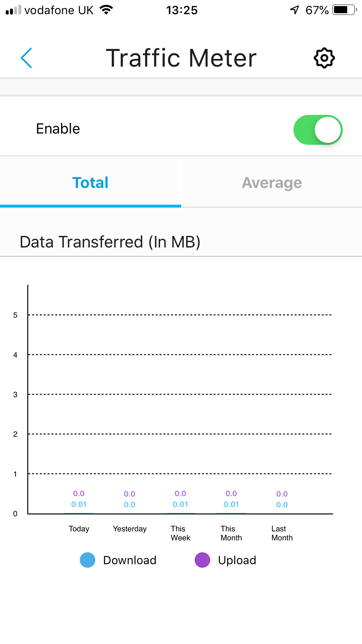Click the blue Download legend dot
Screen dimensions: 362x644
[x=88, y=560]
